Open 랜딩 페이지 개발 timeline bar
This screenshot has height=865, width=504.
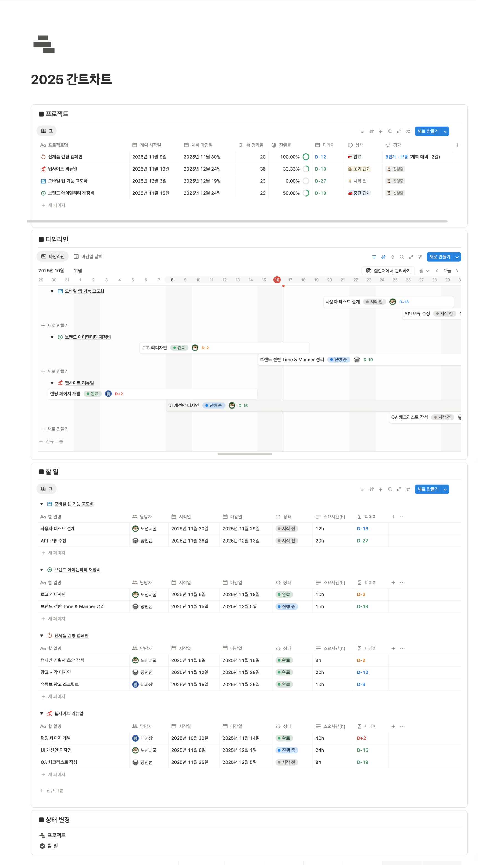(x=153, y=394)
